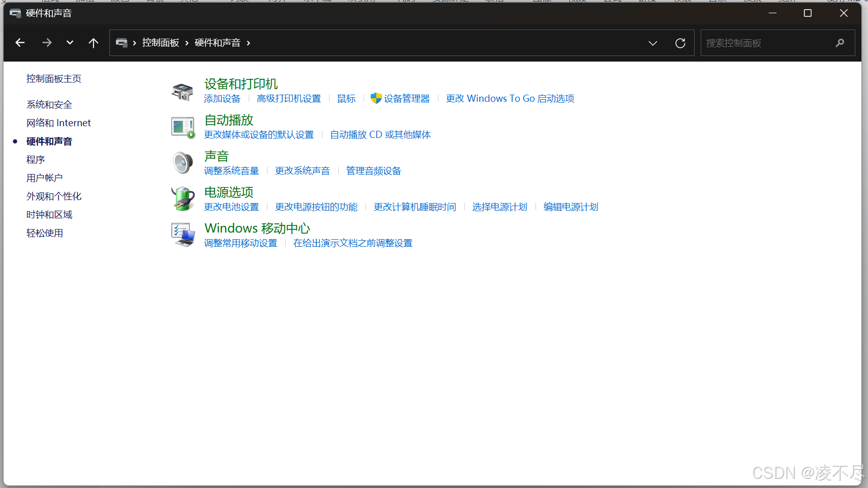Image resolution: width=868 pixels, height=488 pixels.
Task: Expand the chevron after 控制面板 in breadcrumb
Action: [187, 43]
